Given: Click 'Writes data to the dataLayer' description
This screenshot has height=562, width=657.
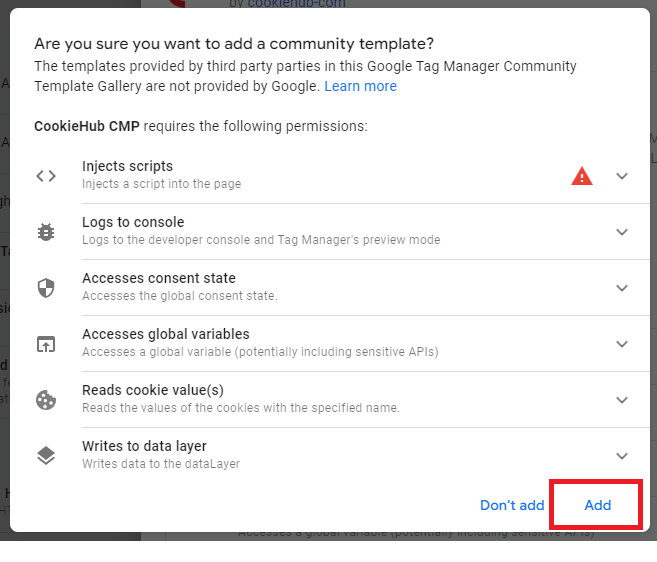Looking at the screenshot, I should (161, 464).
